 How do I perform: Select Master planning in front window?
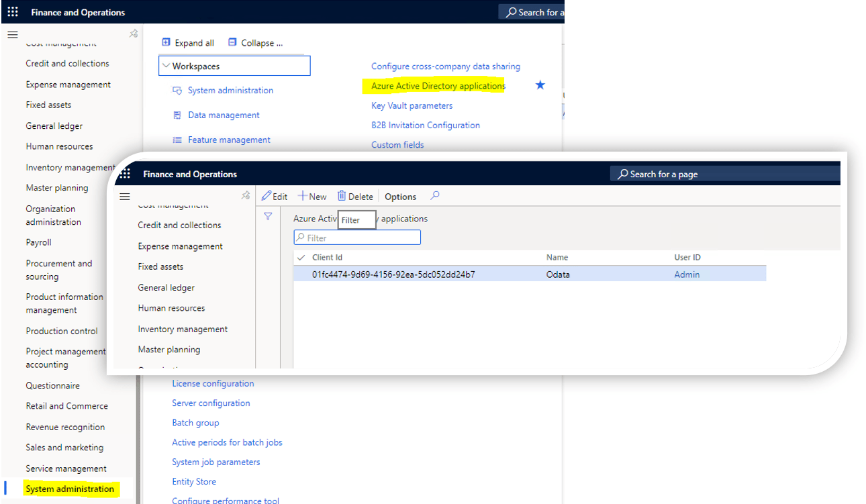tap(169, 349)
